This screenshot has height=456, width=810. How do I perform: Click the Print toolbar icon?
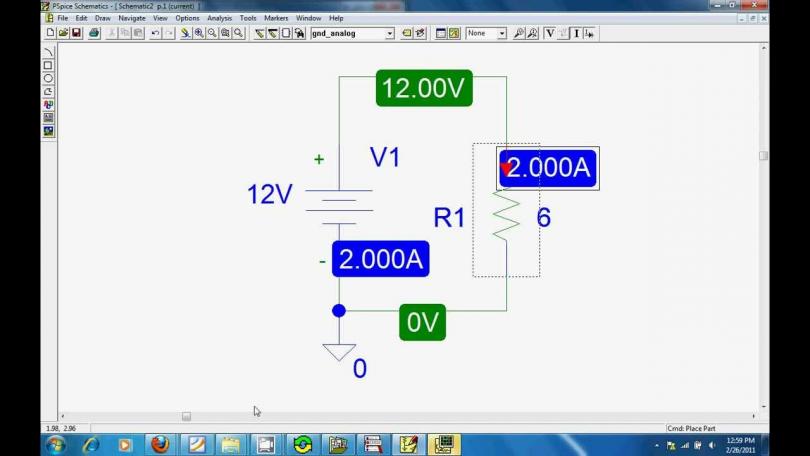94,33
